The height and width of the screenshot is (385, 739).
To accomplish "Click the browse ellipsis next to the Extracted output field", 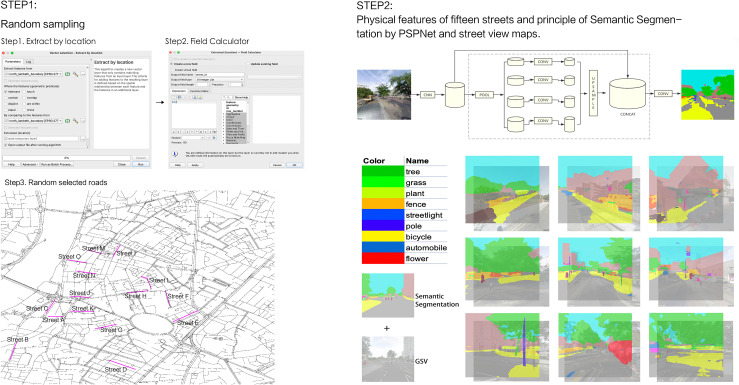I will [x=83, y=139].
